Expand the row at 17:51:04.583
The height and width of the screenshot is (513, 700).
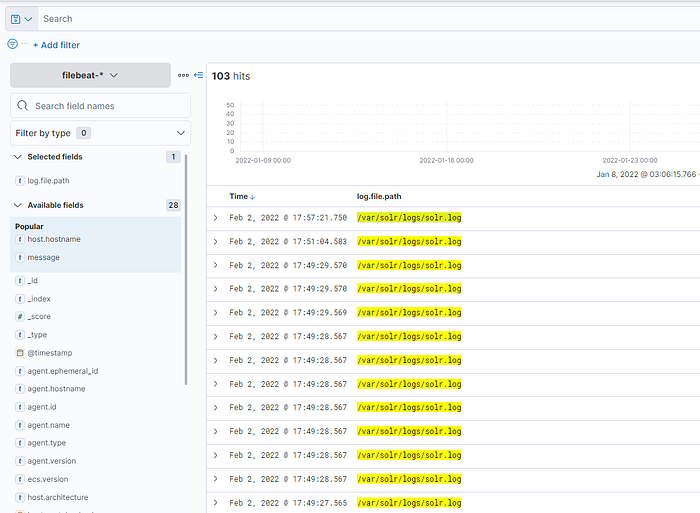[x=216, y=242]
